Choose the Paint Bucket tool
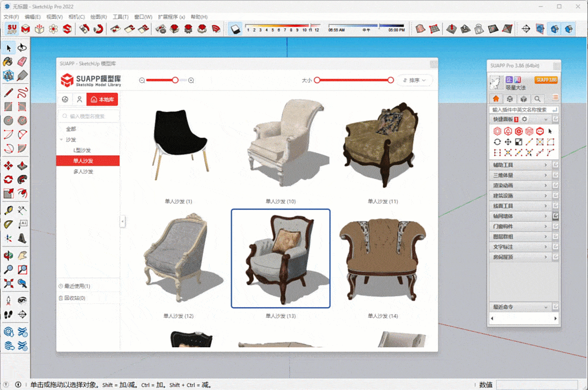 [9, 62]
